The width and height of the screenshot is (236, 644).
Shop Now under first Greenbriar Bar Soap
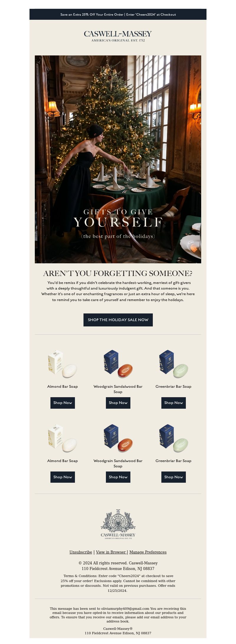point(173,403)
